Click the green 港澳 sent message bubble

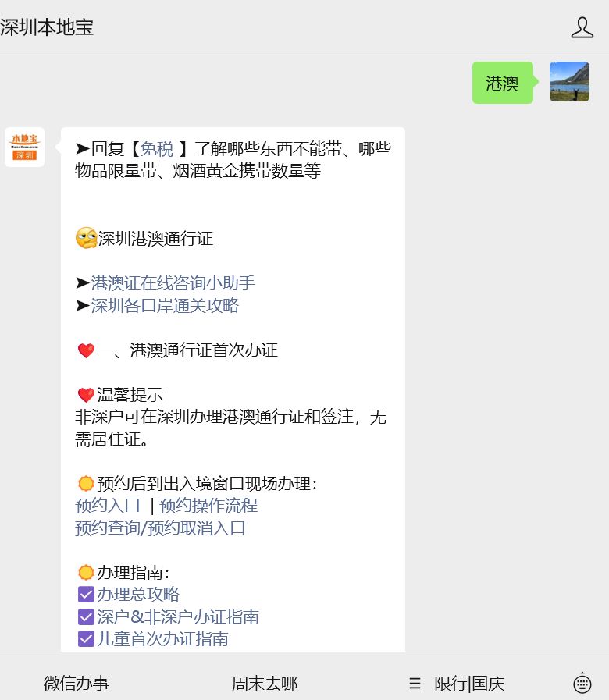(502, 84)
